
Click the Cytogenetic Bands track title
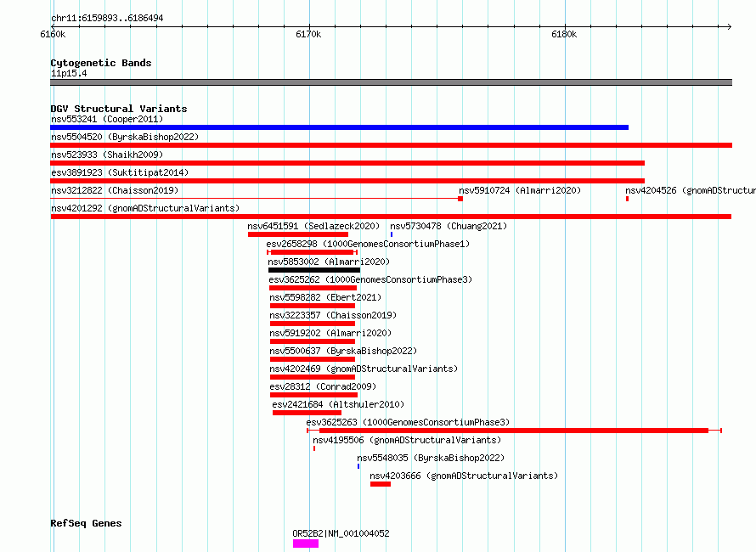[101, 63]
